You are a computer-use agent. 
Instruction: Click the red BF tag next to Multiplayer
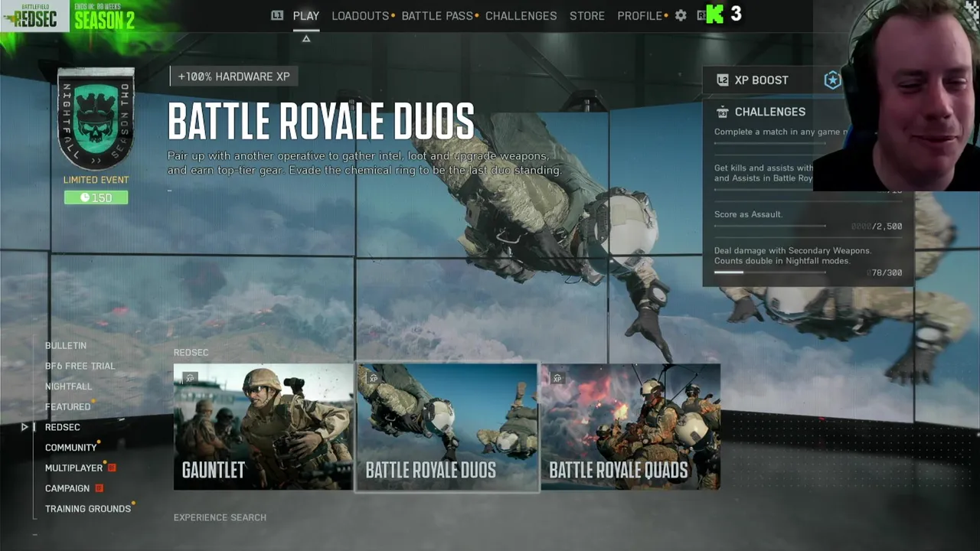[112, 468]
